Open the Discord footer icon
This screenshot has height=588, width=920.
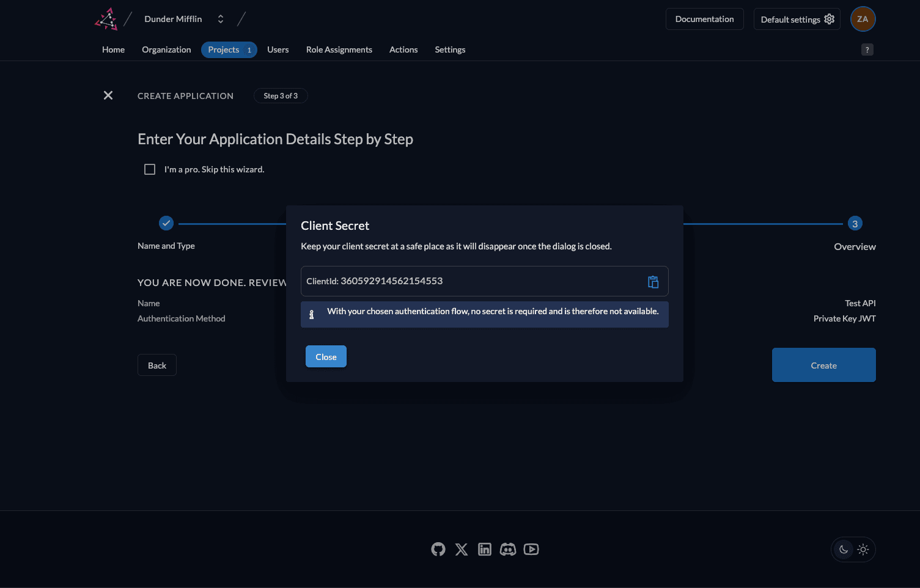[508, 549]
